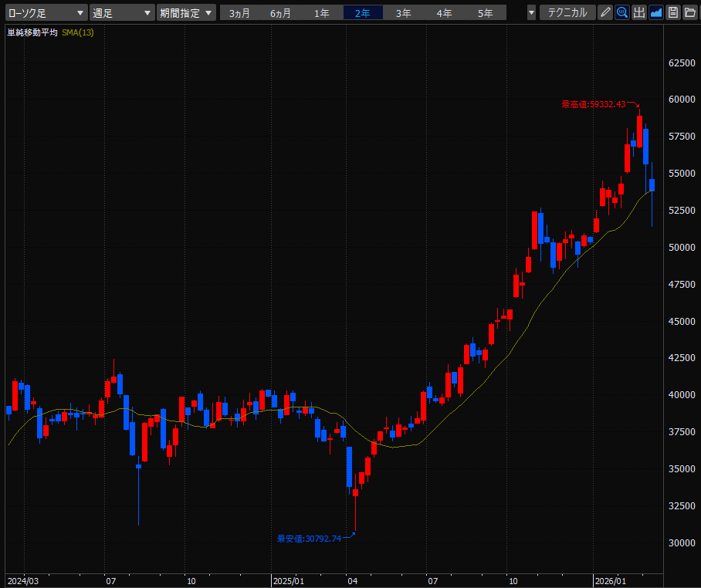Screen dimensions: 701x588
Task: Select the 3年 period tab
Action: click(x=403, y=13)
